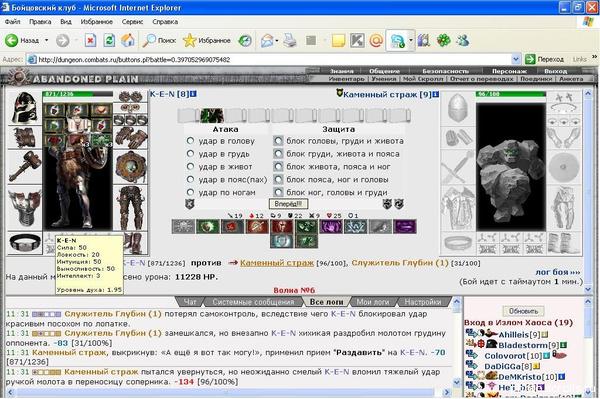Select attack 'удар по ногам'
This screenshot has height=399, width=600.
tap(190, 192)
